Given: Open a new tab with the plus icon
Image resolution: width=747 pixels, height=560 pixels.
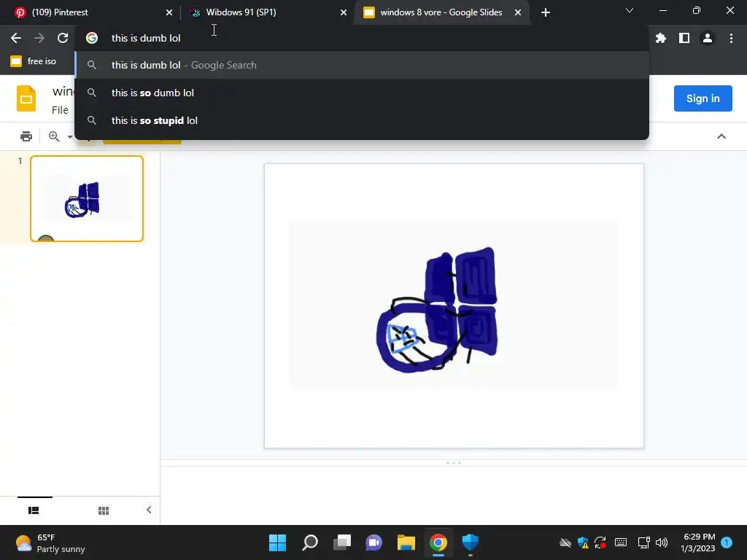Looking at the screenshot, I should (x=546, y=12).
